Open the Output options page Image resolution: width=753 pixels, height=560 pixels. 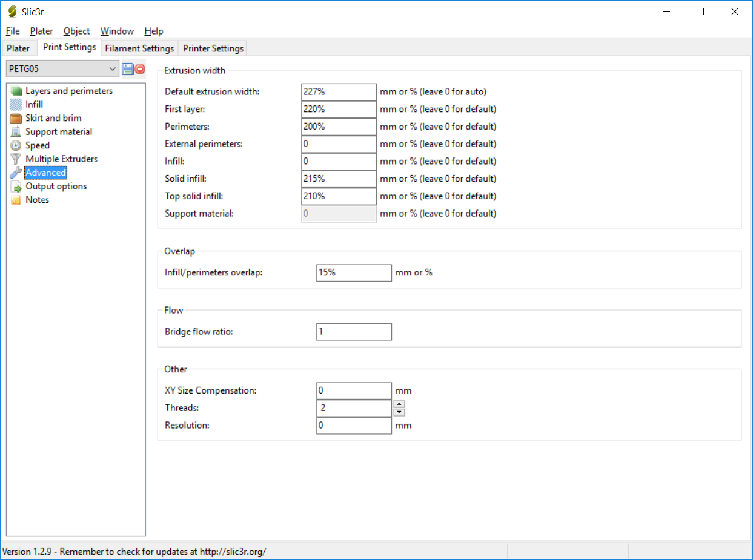coord(56,186)
